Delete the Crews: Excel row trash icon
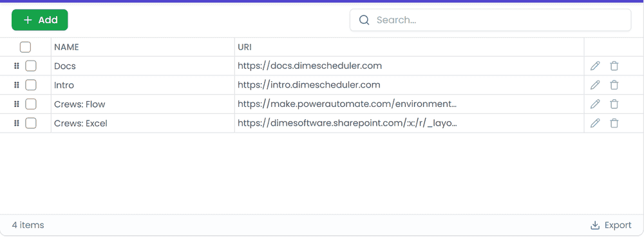 pyautogui.click(x=614, y=123)
